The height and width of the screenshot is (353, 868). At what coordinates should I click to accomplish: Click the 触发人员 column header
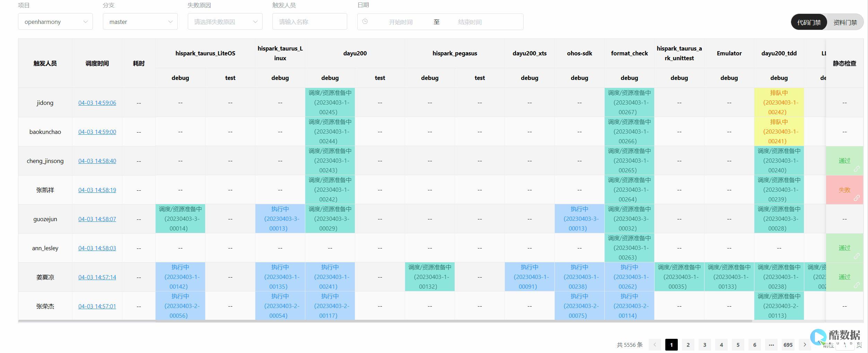pos(45,63)
